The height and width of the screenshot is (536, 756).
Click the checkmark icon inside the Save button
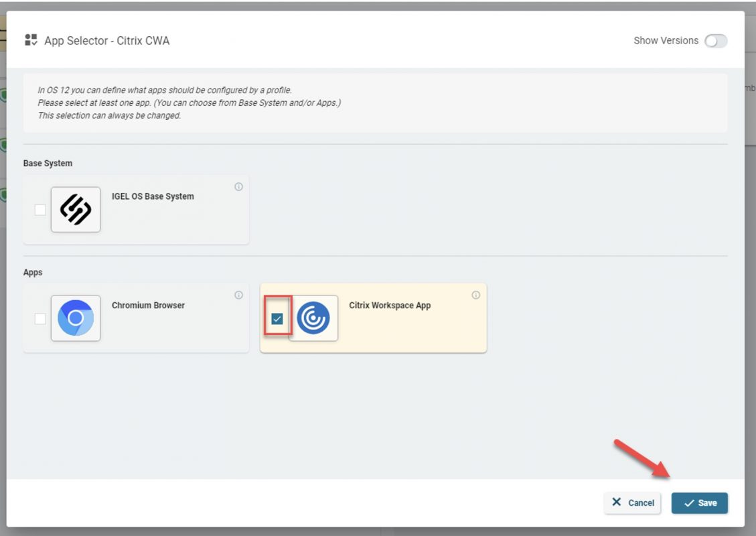pos(688,503)
